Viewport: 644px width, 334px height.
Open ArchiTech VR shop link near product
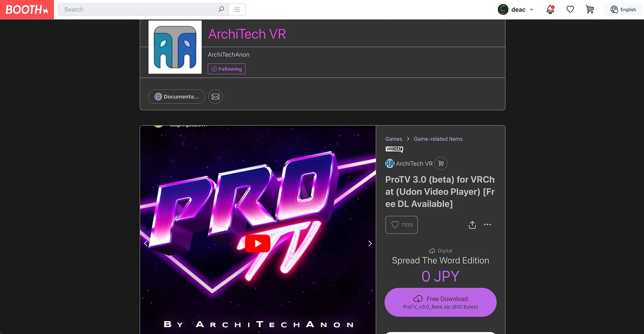tap(409, 164)
